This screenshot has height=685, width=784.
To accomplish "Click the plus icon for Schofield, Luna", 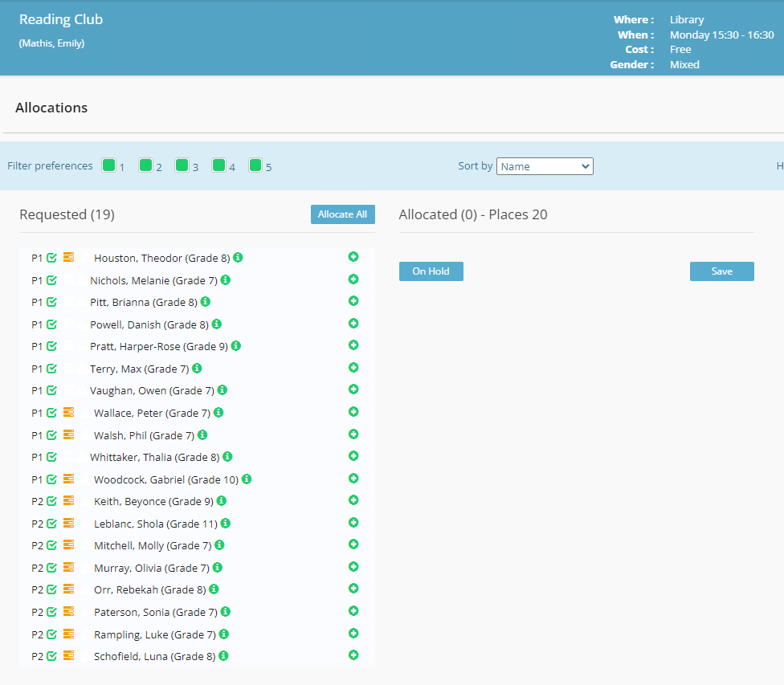I will (x=353, y=655).
